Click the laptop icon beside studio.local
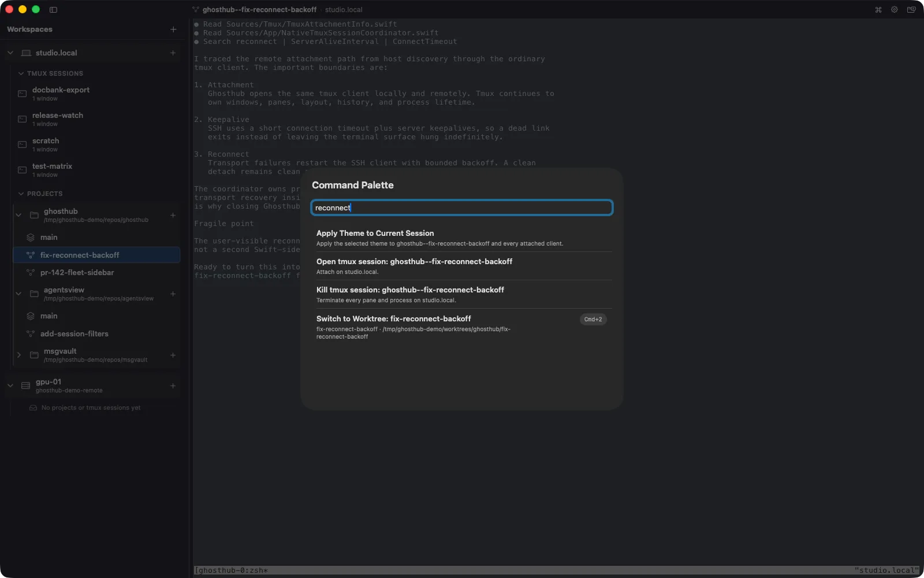 [x=26, y=53]
